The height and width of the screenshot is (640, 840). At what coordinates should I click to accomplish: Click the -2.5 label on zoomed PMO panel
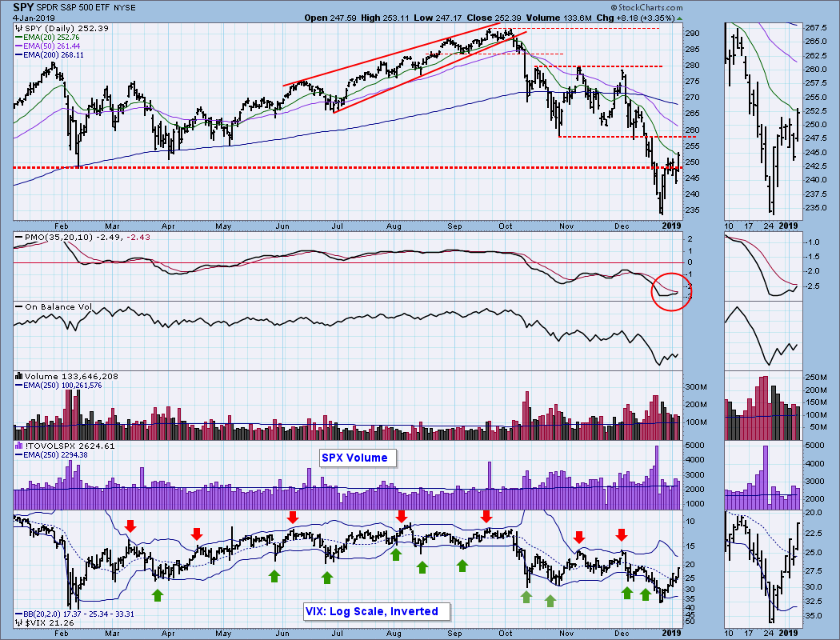tap(813, 286)
